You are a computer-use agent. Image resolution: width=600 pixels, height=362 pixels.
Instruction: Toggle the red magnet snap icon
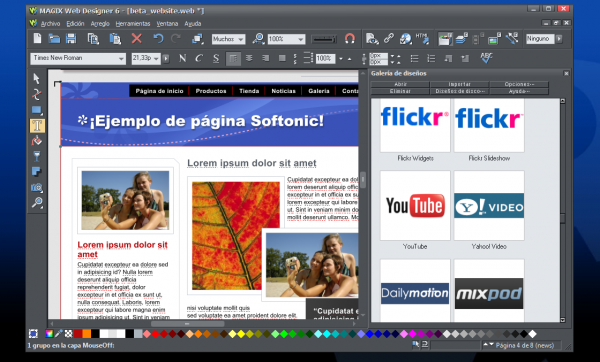coord(350,39)
